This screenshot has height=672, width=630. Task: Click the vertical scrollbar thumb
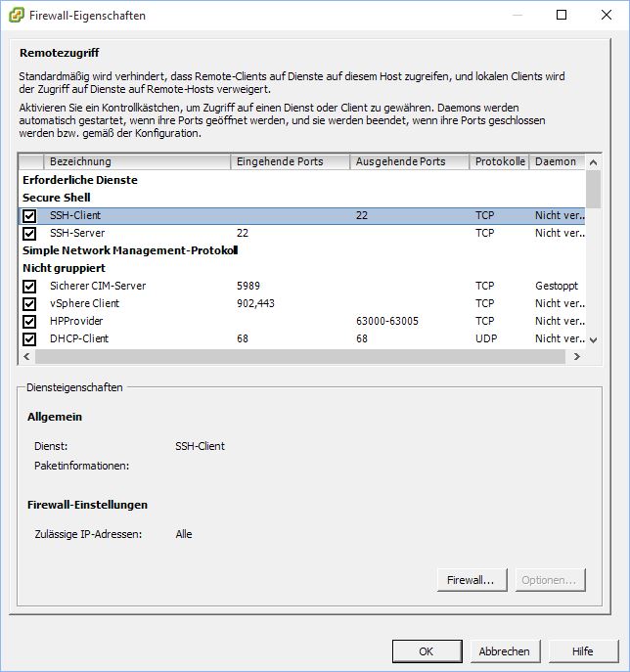coord(593,189)
